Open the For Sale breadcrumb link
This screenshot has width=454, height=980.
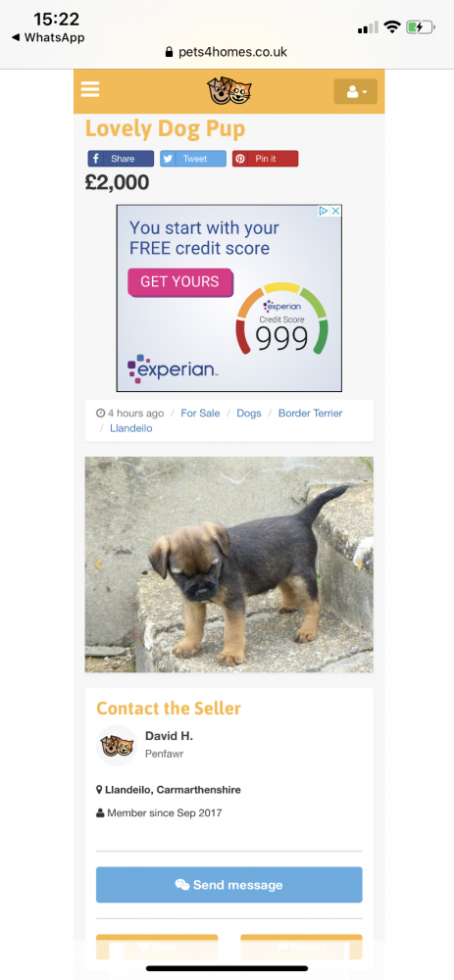pos(200,414)
